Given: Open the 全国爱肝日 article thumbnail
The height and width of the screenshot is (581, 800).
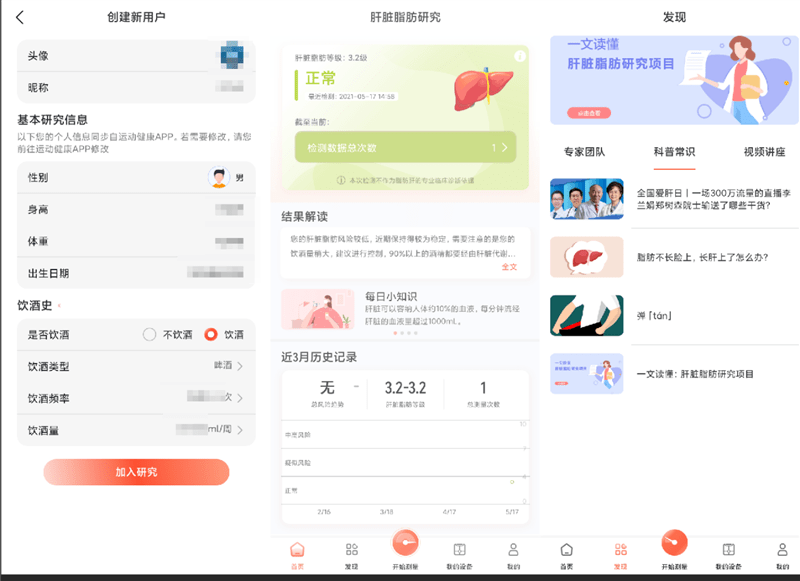Looking at the screenshot, I should pyautogui.click(x=587, y=198).
